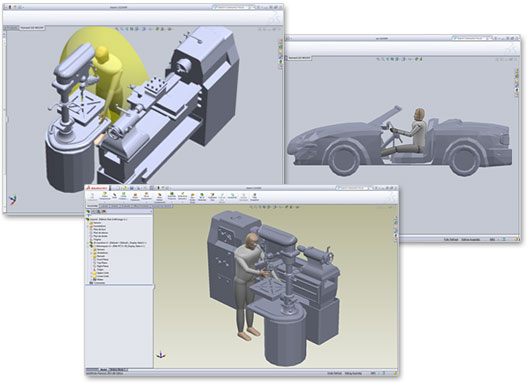Open the Exploded View command

(x=212, y=197)
